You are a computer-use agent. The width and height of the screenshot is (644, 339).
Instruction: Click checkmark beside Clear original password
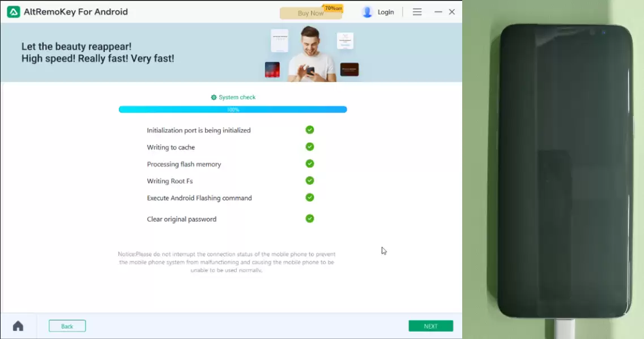tap(310, 218)
